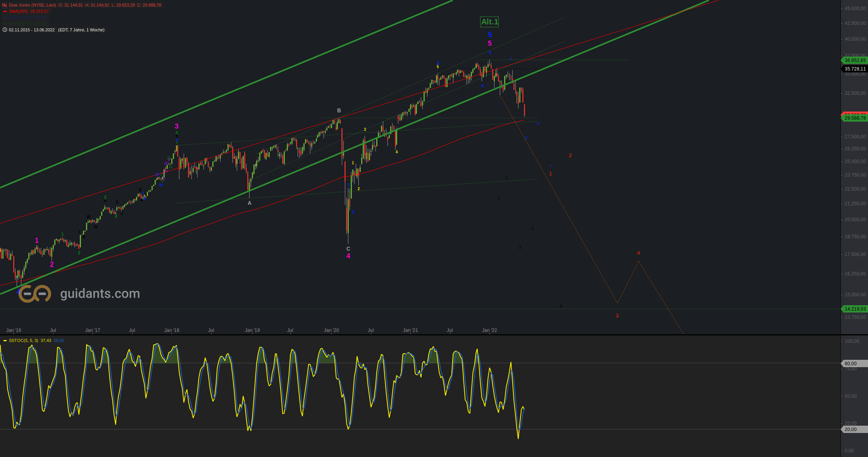
Task: Click the 36.952,65 green price tag
Action: [854, 60]
